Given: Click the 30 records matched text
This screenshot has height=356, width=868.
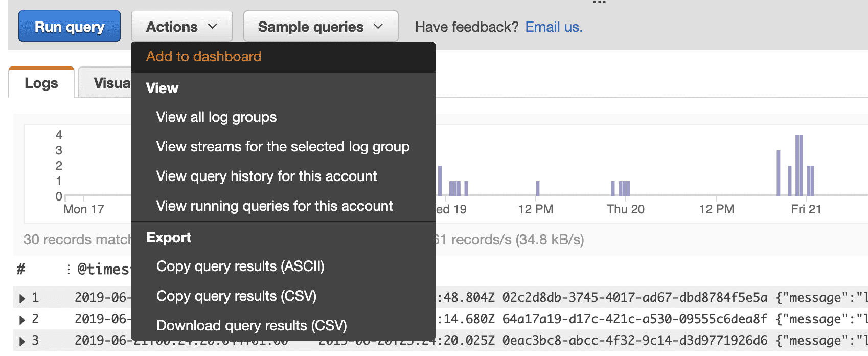Looking at the screenshot, I should 77,240.
